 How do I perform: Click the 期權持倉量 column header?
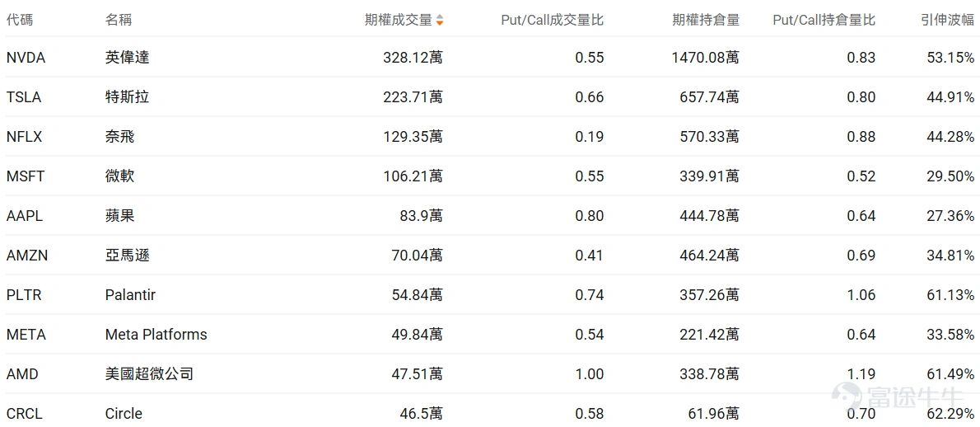[x=707, y=20]
